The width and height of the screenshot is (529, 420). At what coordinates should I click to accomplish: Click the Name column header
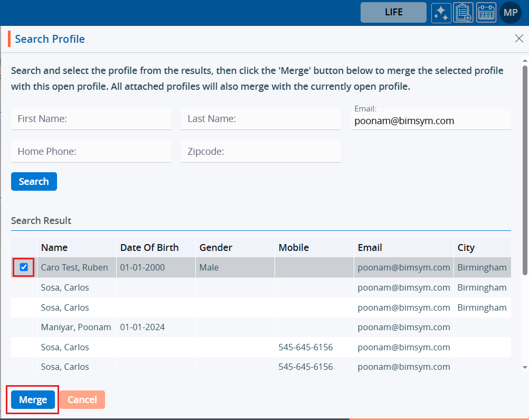pos(54,247)
